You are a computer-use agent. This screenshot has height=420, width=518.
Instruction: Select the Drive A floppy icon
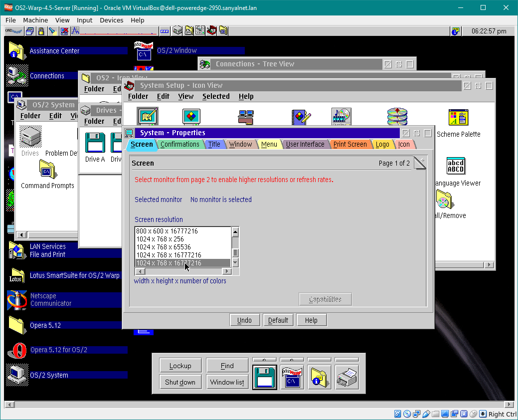point(95,142)
